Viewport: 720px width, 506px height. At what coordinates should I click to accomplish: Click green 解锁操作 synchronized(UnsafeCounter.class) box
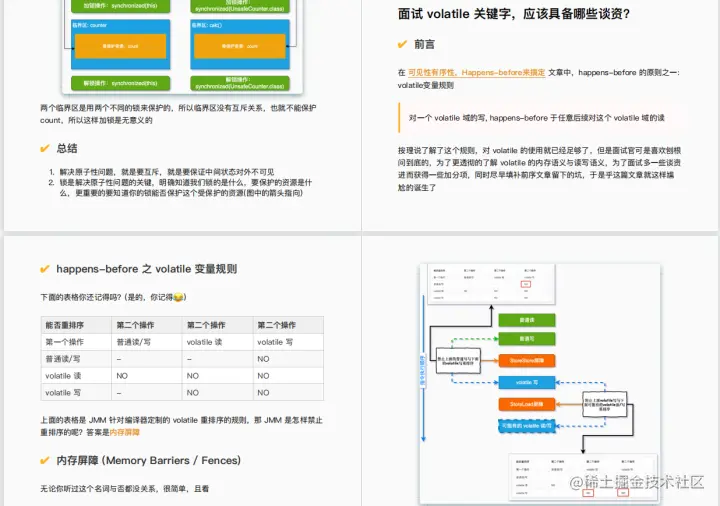point(240,83)
